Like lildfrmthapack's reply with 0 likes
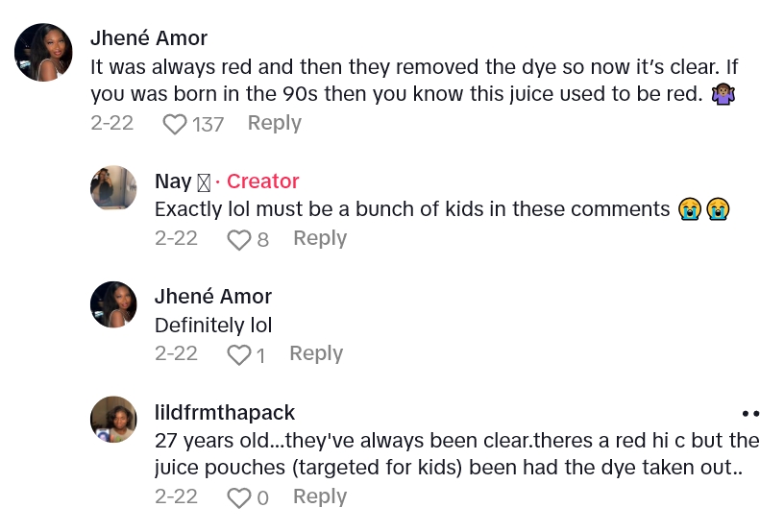This screenshot has width=760, height=532. (238, 497)
